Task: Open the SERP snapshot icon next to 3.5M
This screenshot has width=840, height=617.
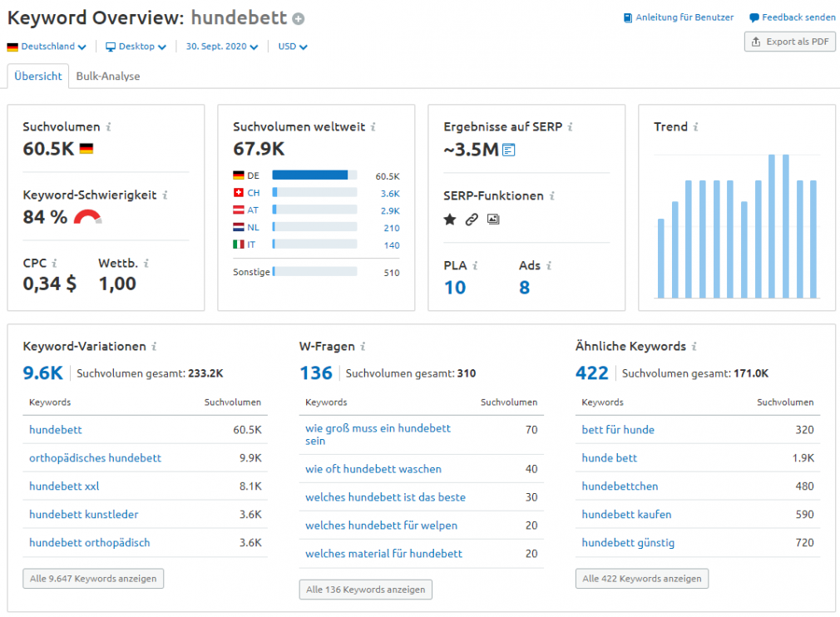Action: tap(509, 150)
